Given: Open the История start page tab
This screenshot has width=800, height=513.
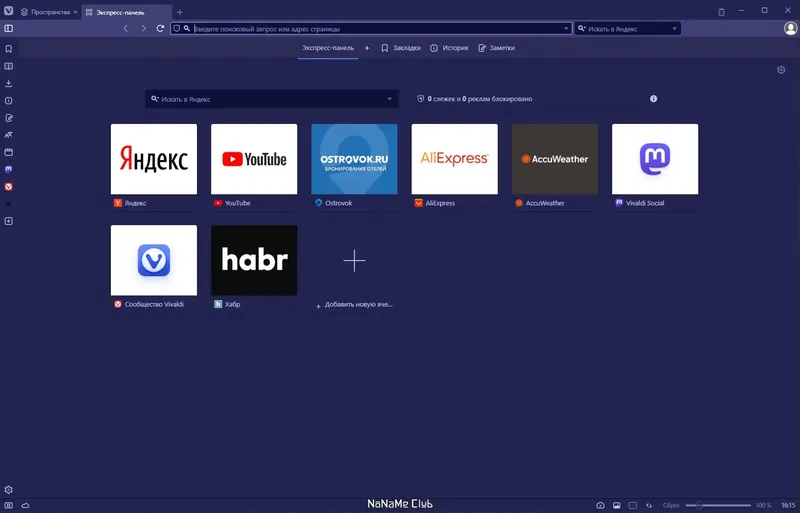Looking at the screenshot, I should [449, 48].
